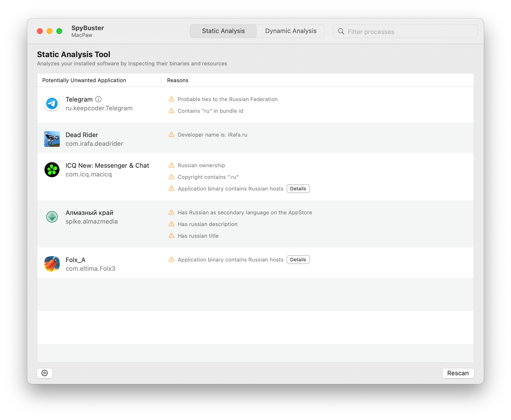The height and width of the screenshot is (420, 511).
Task: Click warning icon beside Developer name is iRafa.ru
Action: point(171,135)
